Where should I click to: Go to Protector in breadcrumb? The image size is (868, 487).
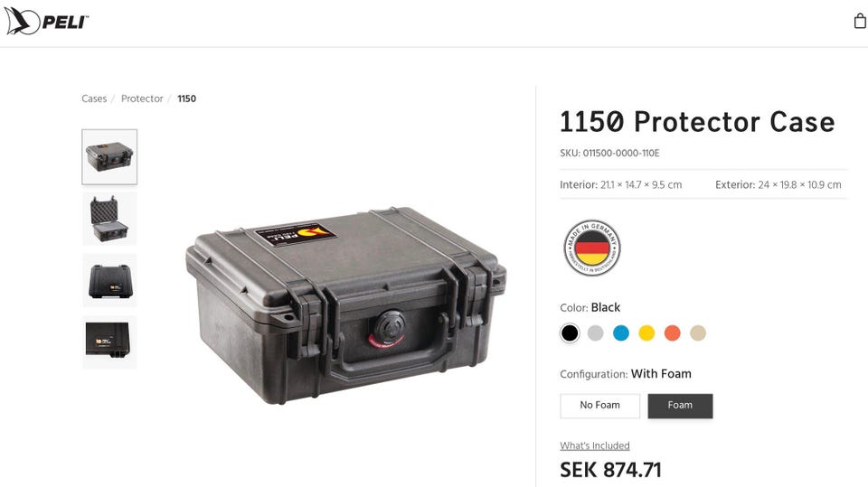click(x=142, y=98)
